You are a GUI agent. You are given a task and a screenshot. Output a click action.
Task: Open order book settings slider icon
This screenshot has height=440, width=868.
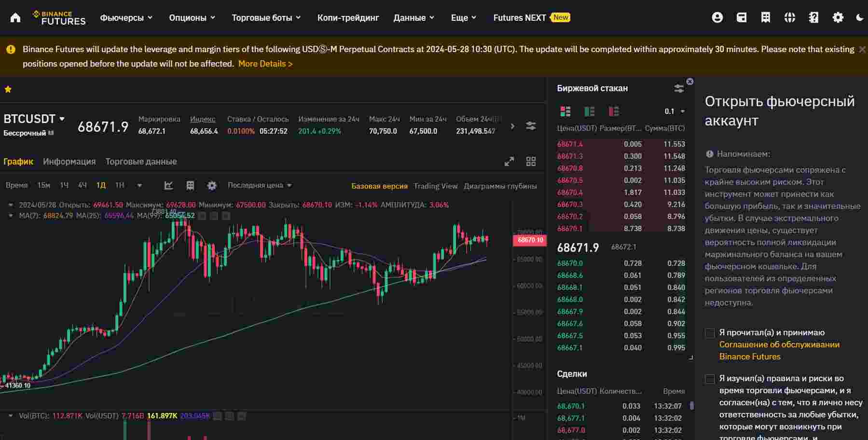click(679, 88)
